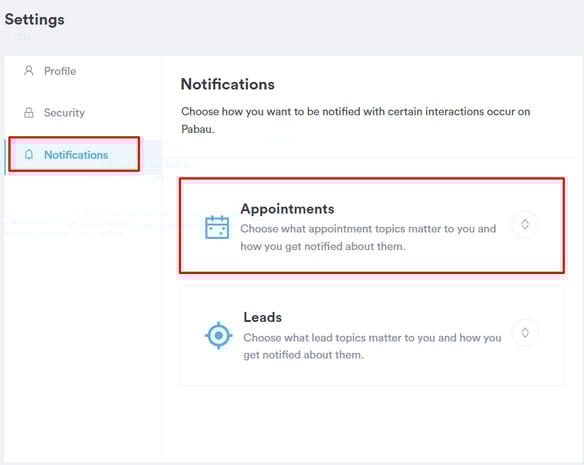Viewport: 584px width, 465px height.
Task: Click the Appointments card title
Action: click(x=287, y=209)
